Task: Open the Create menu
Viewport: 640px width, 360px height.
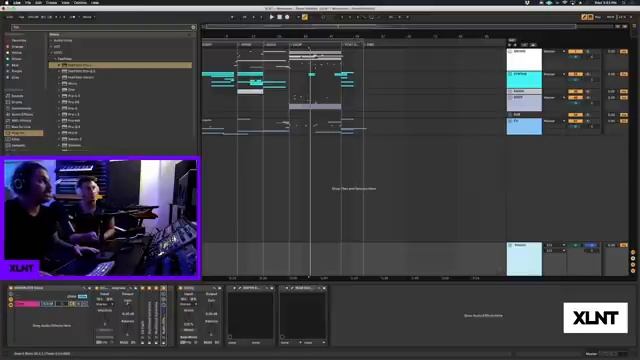Action: 51,2
